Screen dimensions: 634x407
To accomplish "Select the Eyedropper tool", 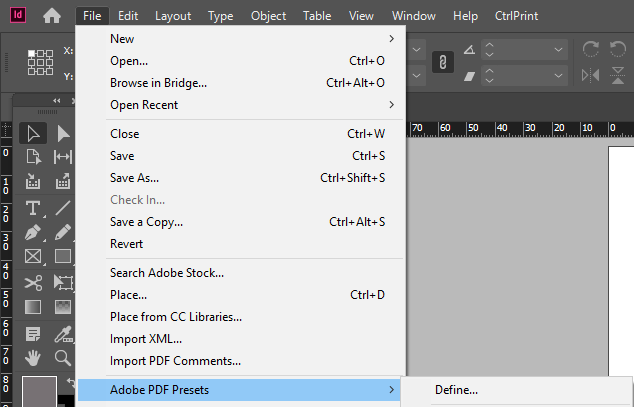I will (63, 335).
